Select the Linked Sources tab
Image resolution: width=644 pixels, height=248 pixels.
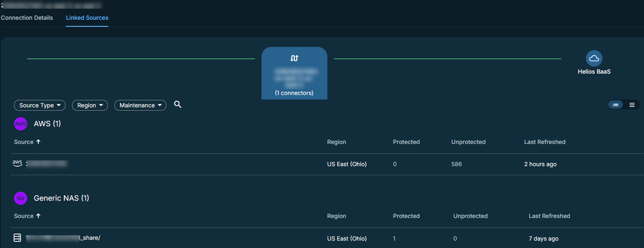click(87, 18)
